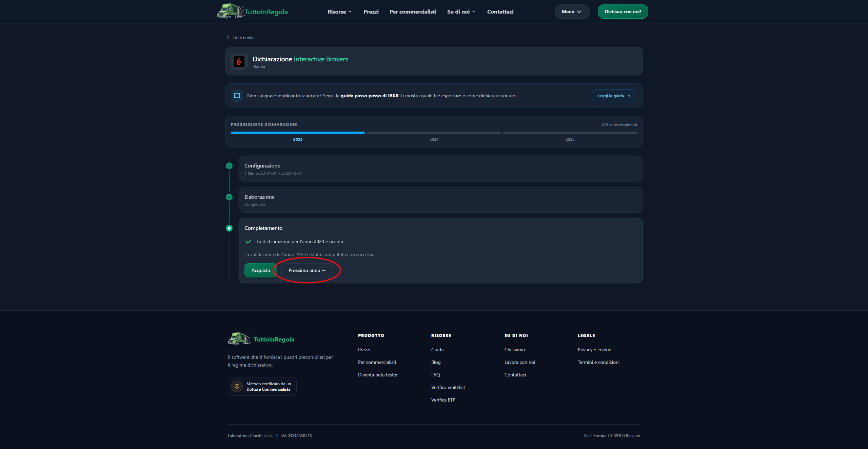Click the Dichiara con noi! button

(x=623, y=12)
